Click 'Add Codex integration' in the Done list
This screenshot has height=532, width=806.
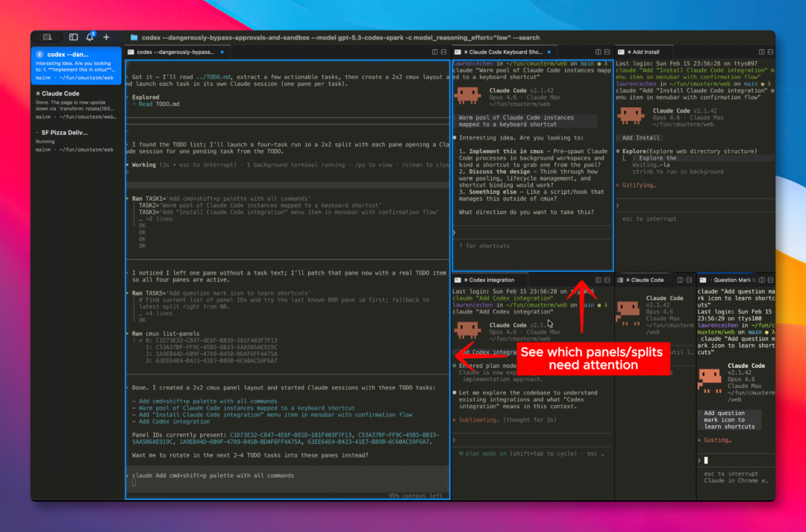pyautogui.click(x=174, y=422)
